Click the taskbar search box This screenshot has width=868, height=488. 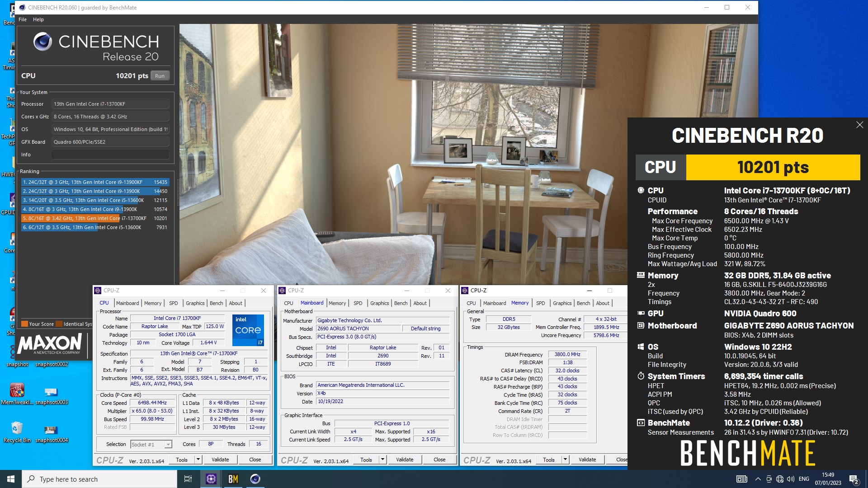pyautogui.click(x=99, y=479)
